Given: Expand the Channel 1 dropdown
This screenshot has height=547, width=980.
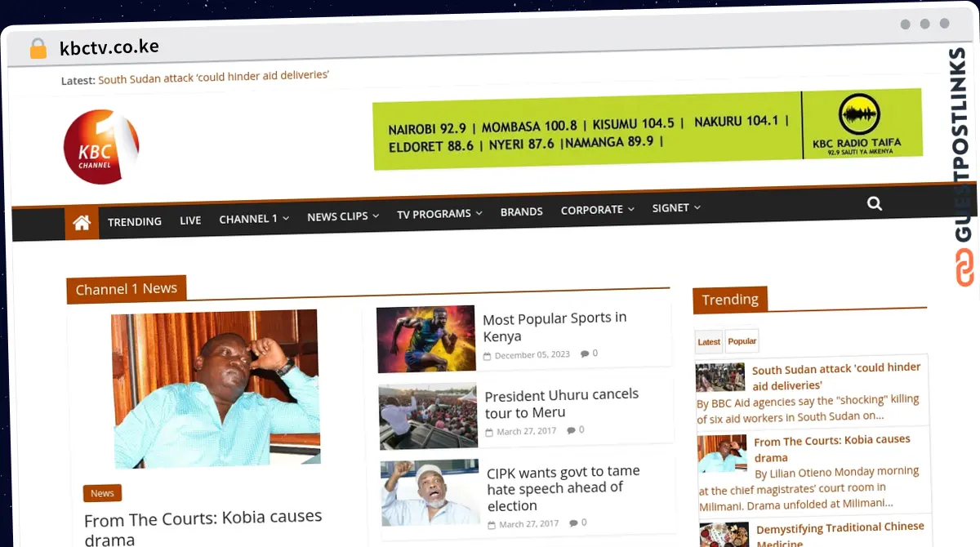Looking at the screenshot, I should coord(253,218).
